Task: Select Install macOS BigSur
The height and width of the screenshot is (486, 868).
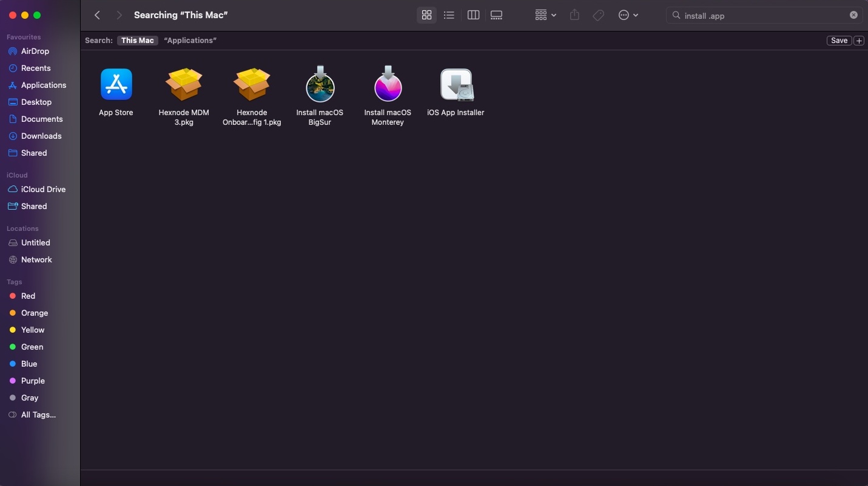Action: (x=320, y=84)
